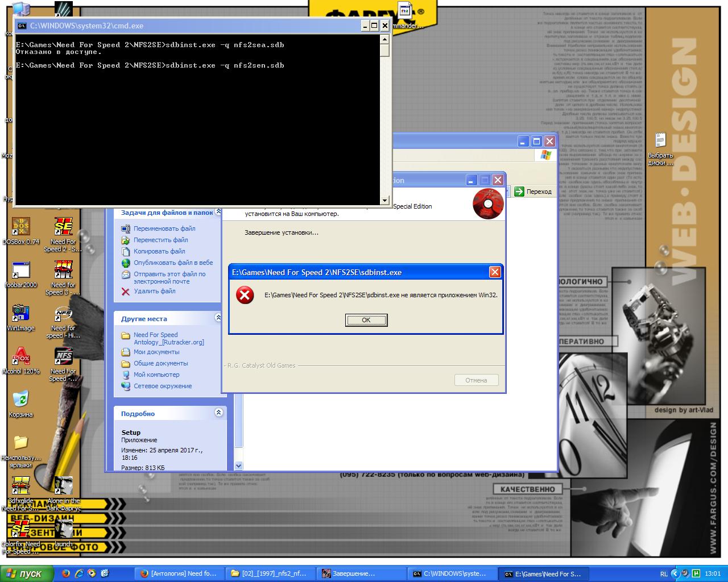Click the Переименовать файл link

pyautogui.click(x=164, y=228)
